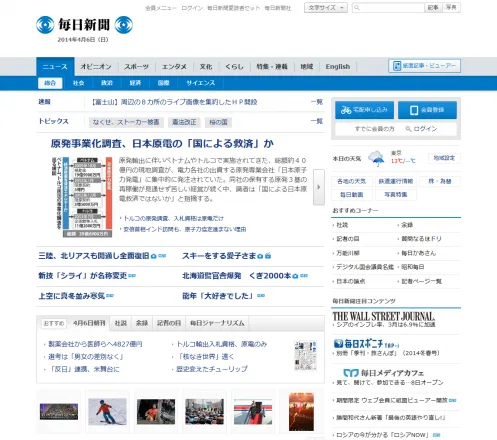
Task: Click the viewer device icon in header button
Action: click(x=397, y=66)
